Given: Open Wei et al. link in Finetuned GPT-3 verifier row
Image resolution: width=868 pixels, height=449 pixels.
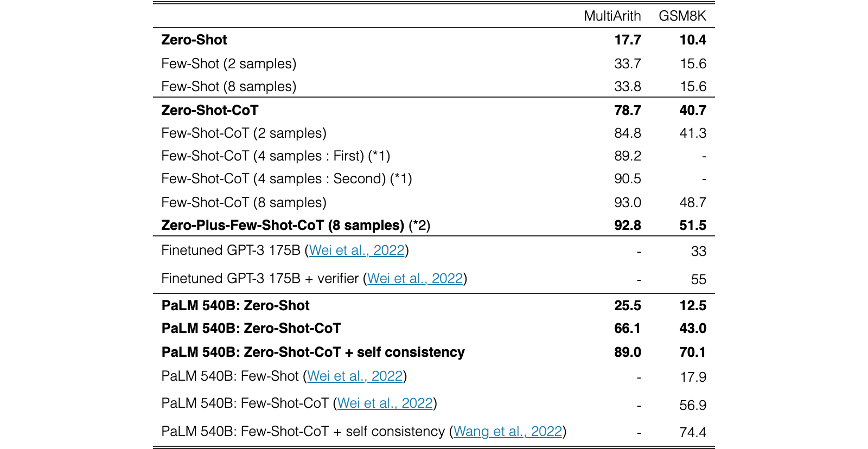Looking at the screenshot, I should pyautogui.click(x=415, y=279).
